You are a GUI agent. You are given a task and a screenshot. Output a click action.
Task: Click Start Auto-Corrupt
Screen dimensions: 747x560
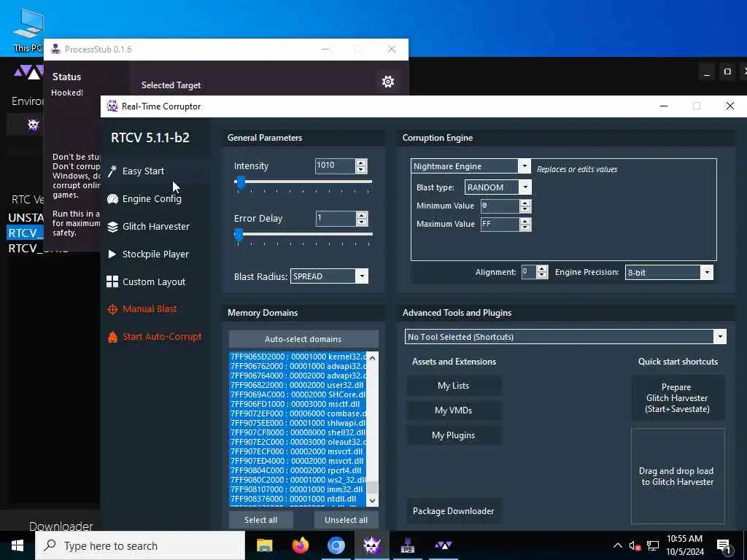[x=161, y=337]
